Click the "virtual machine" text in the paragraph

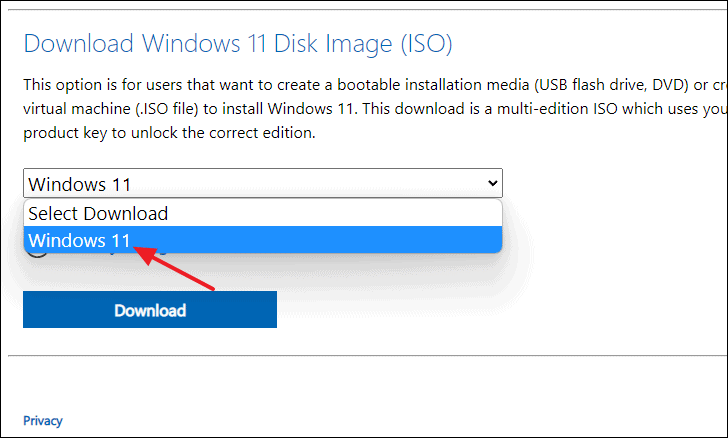tap(77, 109)
